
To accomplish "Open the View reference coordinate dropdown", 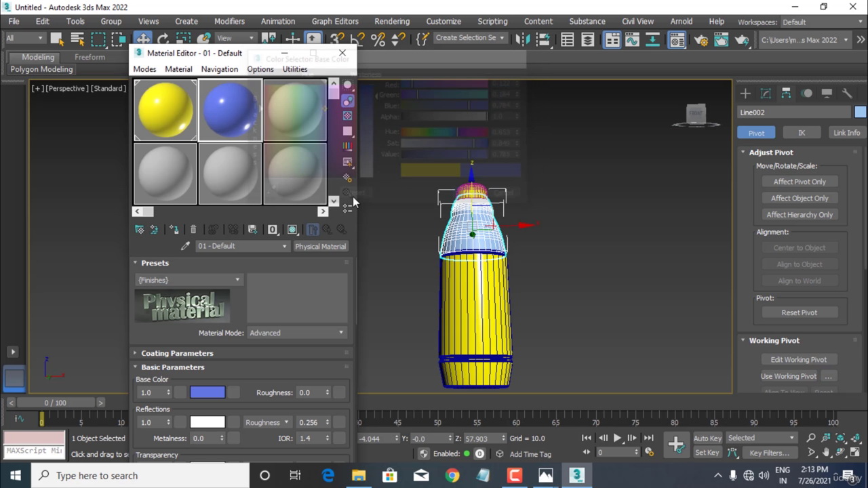I will click(235, 39).
